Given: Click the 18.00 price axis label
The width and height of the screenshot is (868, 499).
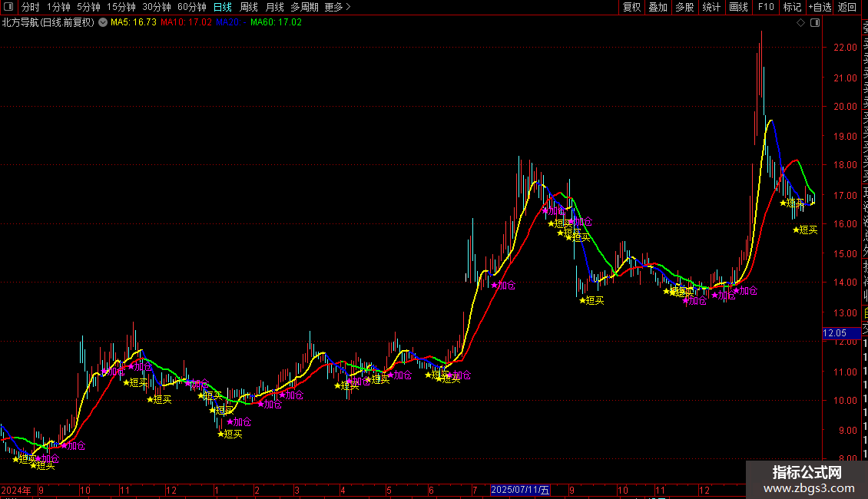Looking at the screenshot, I should (x=845, y=165).
